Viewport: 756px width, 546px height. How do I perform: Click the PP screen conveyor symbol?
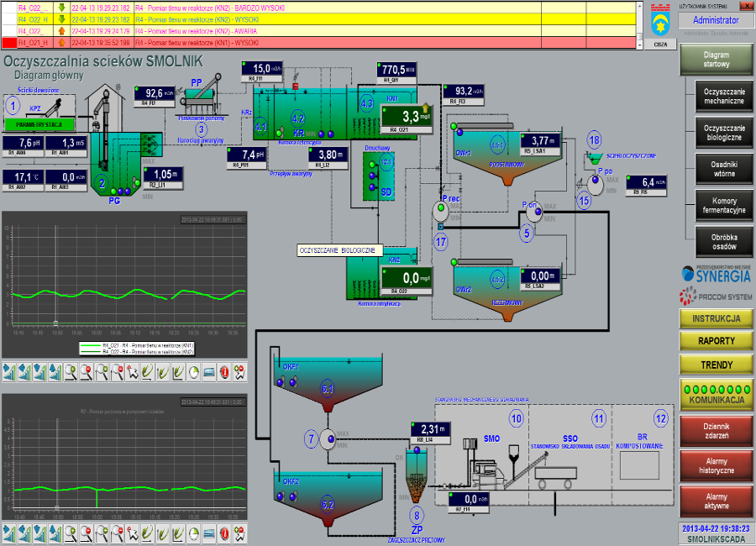tap(200, 94)
